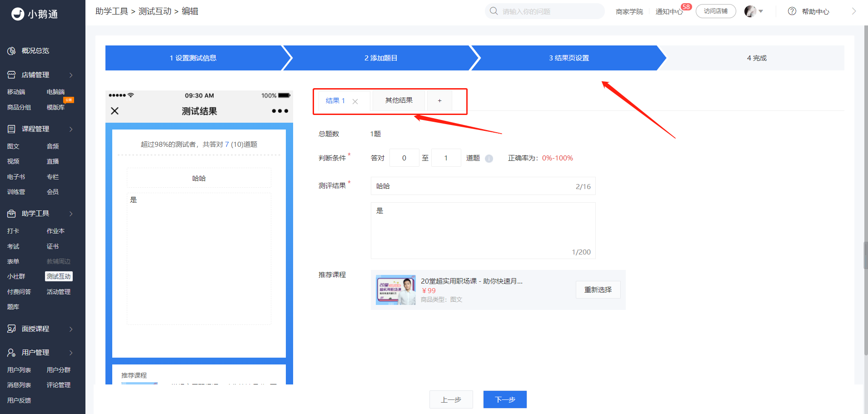
Task: Click the 课程管理 document icon
Action: [x=12, y=129]
